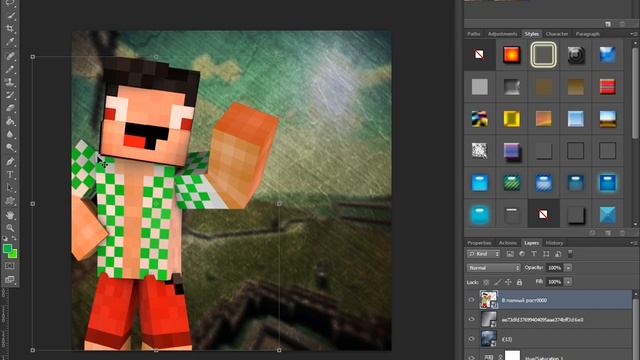Screen dimensions: 640x360
Task: Select the Hand tool
Action: click(10, 215)
